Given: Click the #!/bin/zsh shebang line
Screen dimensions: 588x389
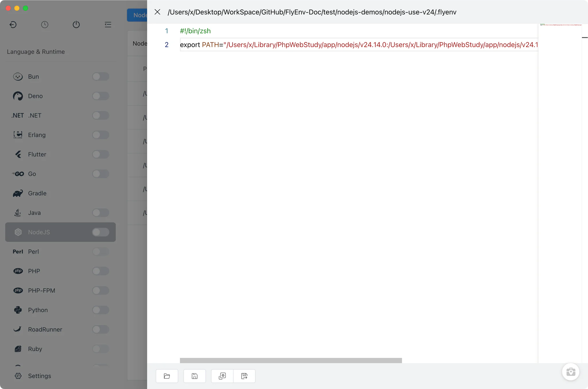Looking at the screenshot, I should click(195, 31).
